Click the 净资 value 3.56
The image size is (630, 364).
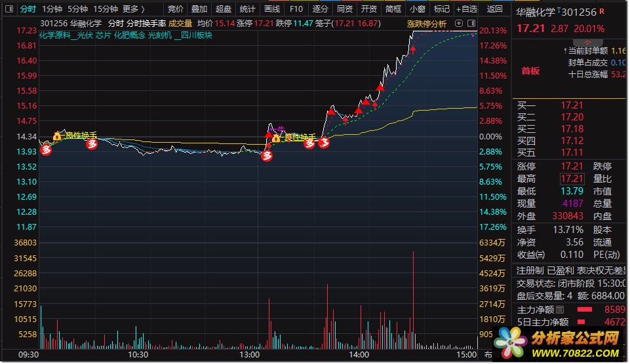574,242
